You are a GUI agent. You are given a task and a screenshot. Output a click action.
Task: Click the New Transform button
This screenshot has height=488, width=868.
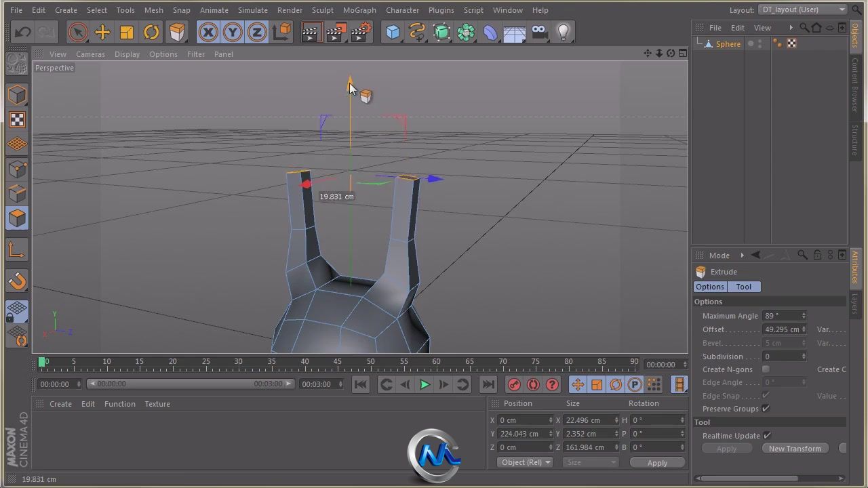coord(795,449)
